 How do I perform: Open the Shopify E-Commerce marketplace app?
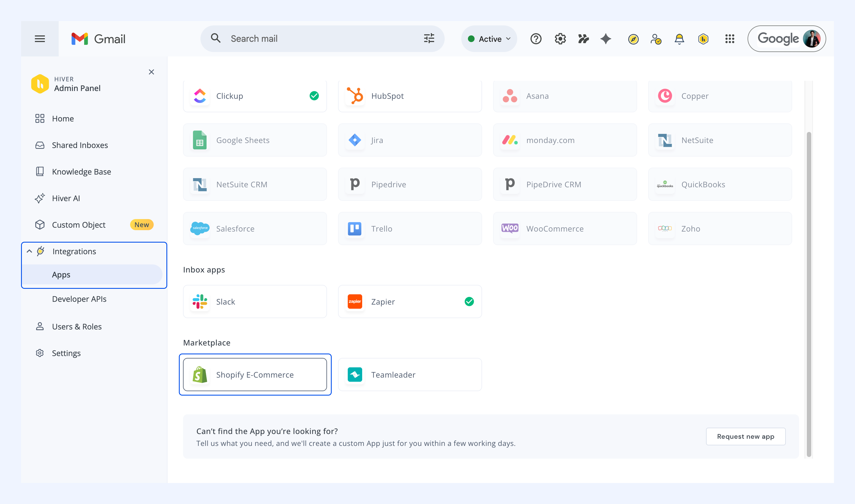(255, 375)
